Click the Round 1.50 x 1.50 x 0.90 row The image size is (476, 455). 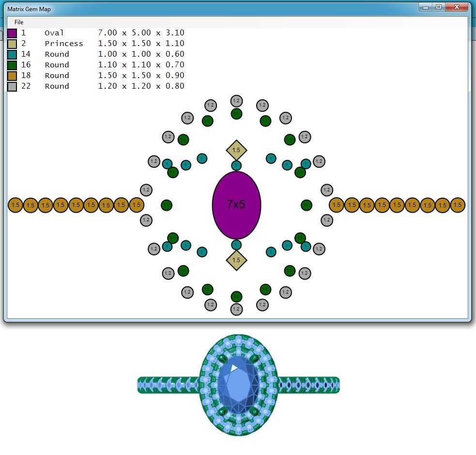click(103, 75)
